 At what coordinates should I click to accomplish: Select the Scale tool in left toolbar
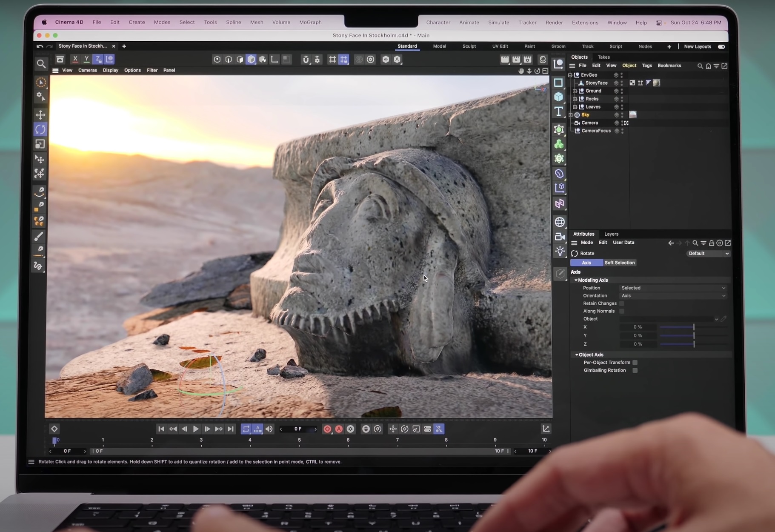[x=40, y=144]
